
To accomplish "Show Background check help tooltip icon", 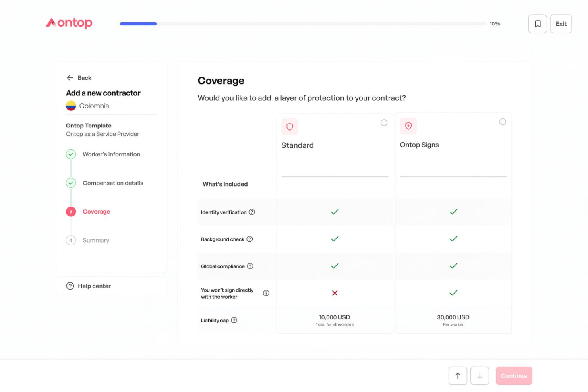I will pos(250,239).
